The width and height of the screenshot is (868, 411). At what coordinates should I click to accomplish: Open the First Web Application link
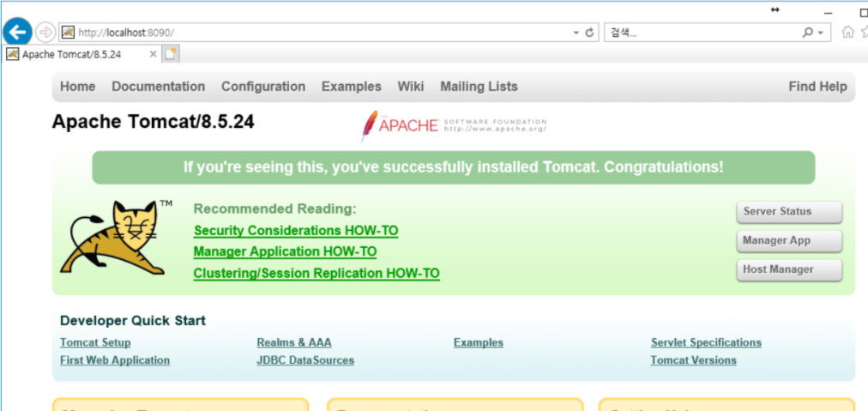[x=115, y=360]
